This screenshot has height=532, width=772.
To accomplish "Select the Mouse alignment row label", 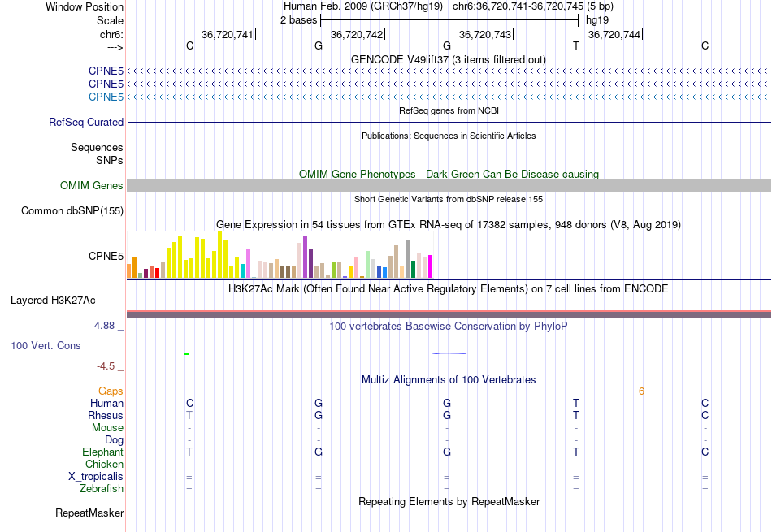I will [107, 428].
